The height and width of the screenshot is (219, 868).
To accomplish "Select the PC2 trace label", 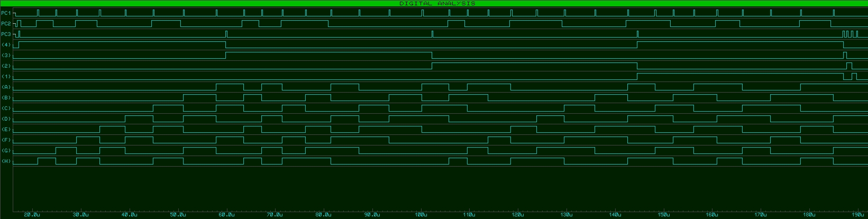I will pyautogui.click(x=6, y=23).
